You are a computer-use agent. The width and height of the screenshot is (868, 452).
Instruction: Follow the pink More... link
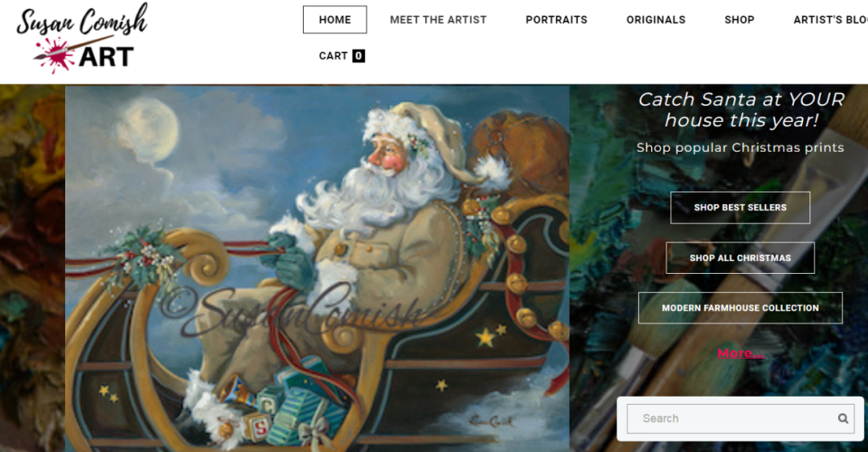(x=740, y=353)
